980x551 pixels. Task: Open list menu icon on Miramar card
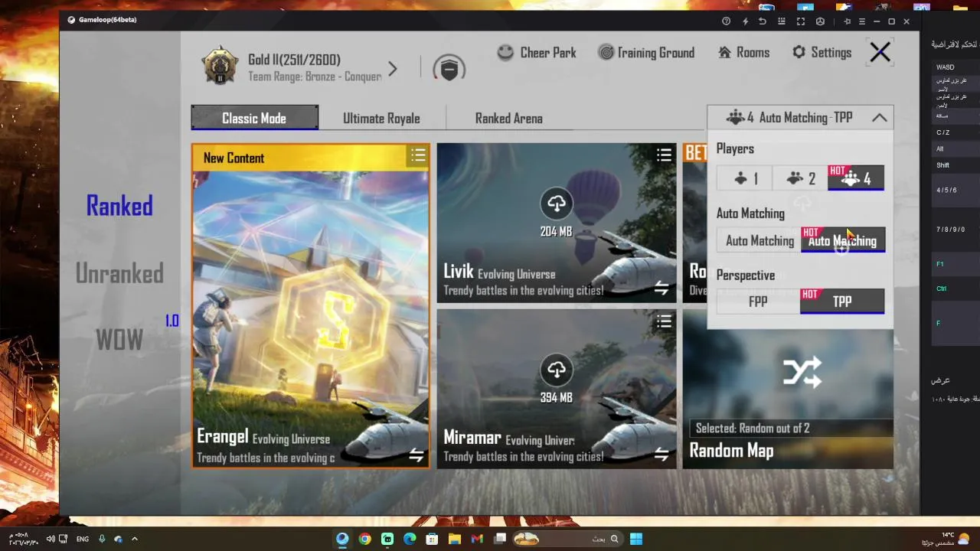pyautogui.click(x=664, y=321)
